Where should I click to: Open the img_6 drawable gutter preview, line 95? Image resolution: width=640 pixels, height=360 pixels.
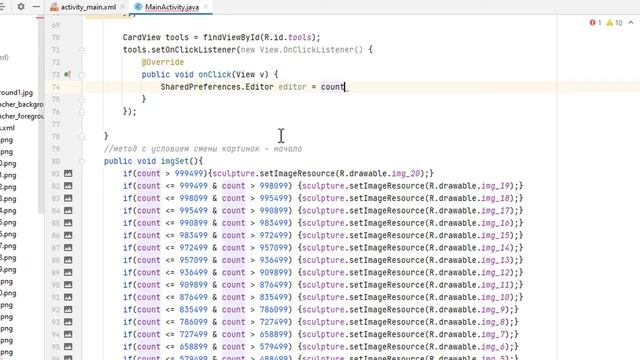[x=68, y=347]
